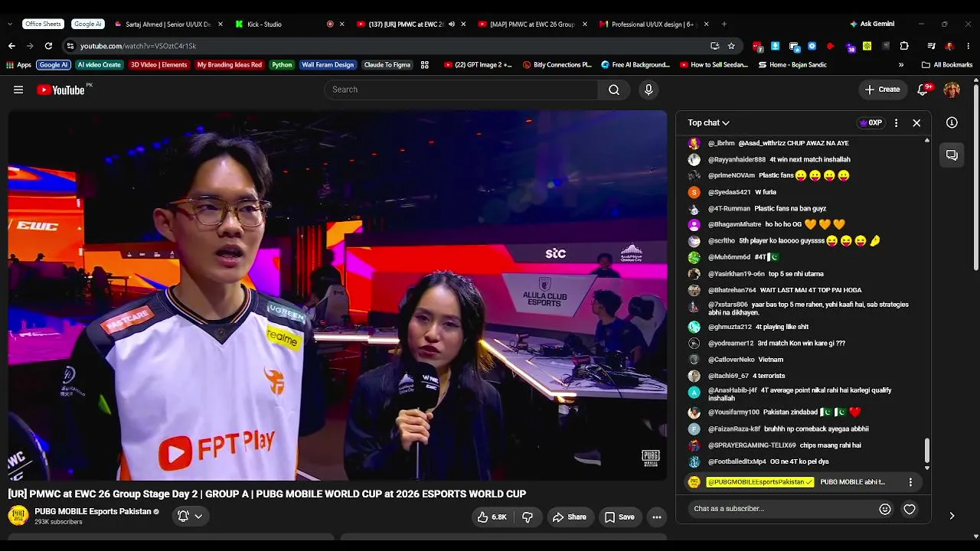This screenshot has height=551, width=980.
Task: Mute the audio on the PMWC tab
Action: pos(452,24)
